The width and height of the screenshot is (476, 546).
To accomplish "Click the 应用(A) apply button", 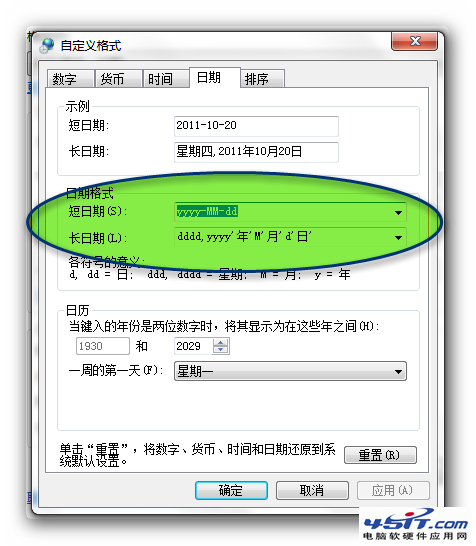I will coord(393,490).
